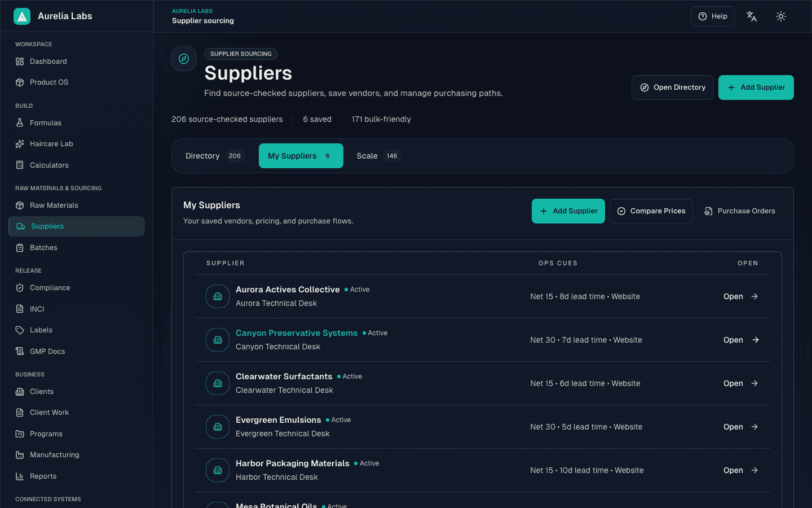Click '171 bulk-friendly' stat
The width and height of the screenshot is (812, 508).
point(381,119)
